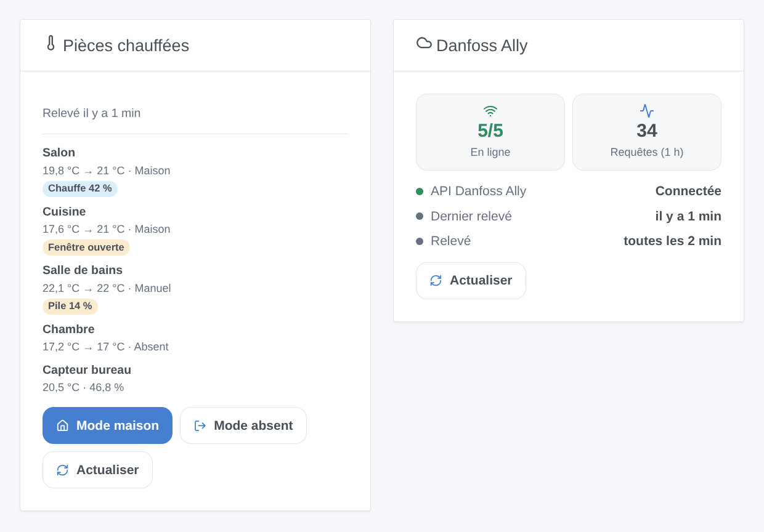Select the Salle de bains room name
This screenshot has width=764, height=532.
pyautogui.click(x=83, y=270)
